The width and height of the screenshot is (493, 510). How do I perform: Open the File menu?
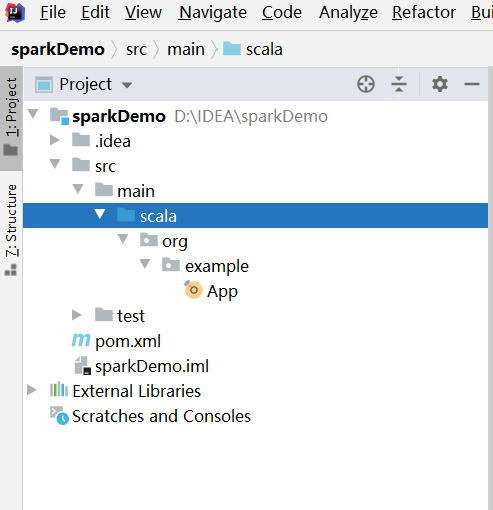point(53,13)
